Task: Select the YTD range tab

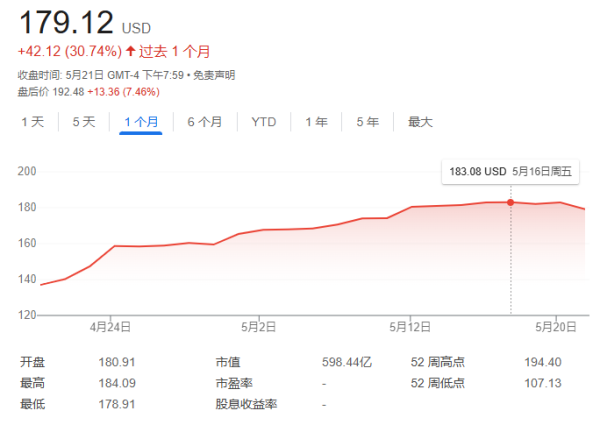Action: [263, 122]
